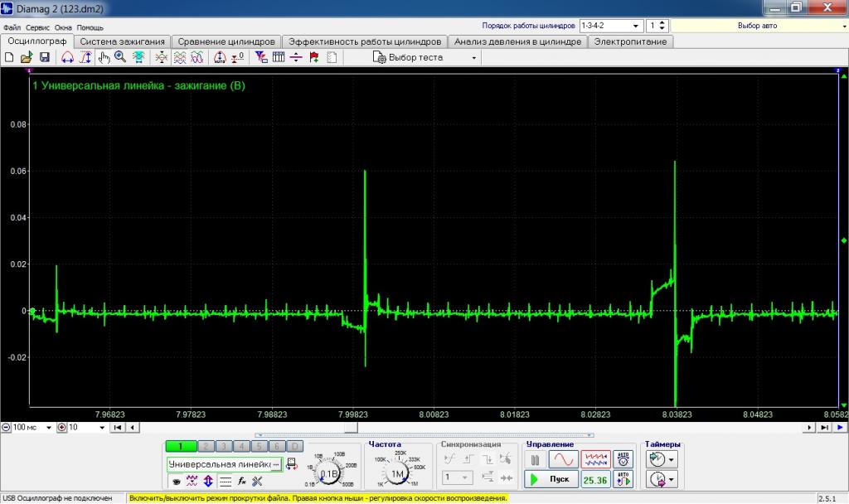This screenshot has height=504, width=849.
Task: Select the horizontal measurement cursor tool
Action: (67, 57)
